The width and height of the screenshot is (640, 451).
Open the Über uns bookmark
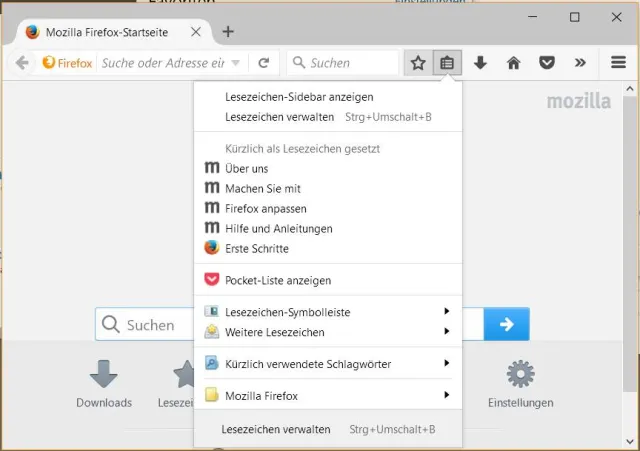[246, 169]
